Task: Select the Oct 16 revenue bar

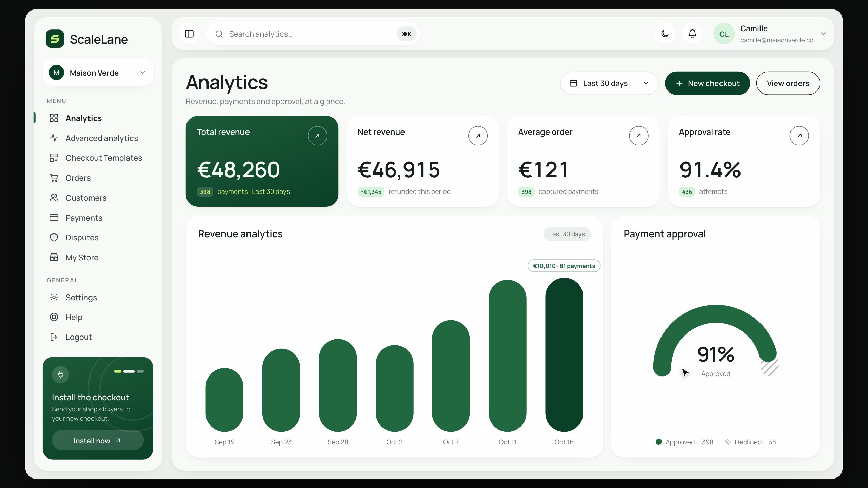Action: tap(564, 354)
